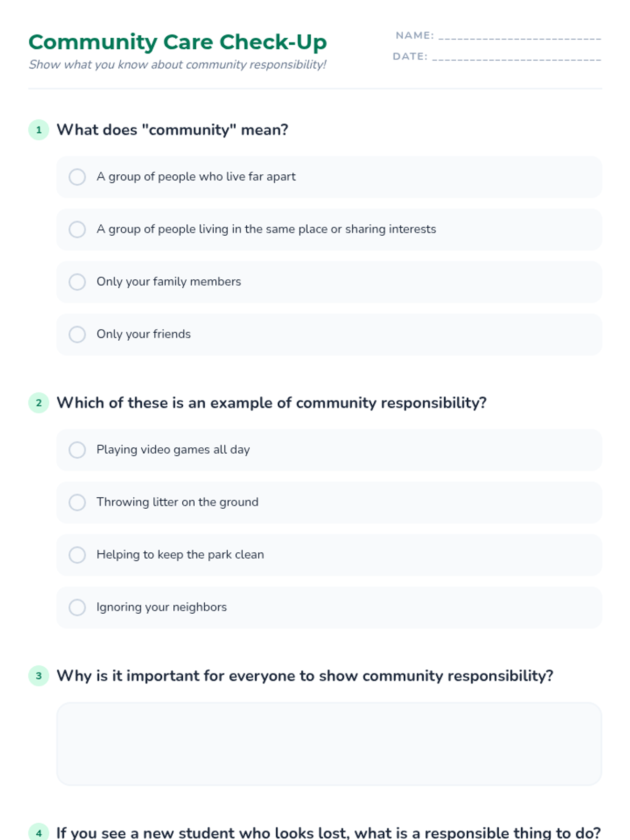Click the question 3 answer text box
Viewport: 630px width, 840px height.
pyautogui.click(x=329, y=744)
